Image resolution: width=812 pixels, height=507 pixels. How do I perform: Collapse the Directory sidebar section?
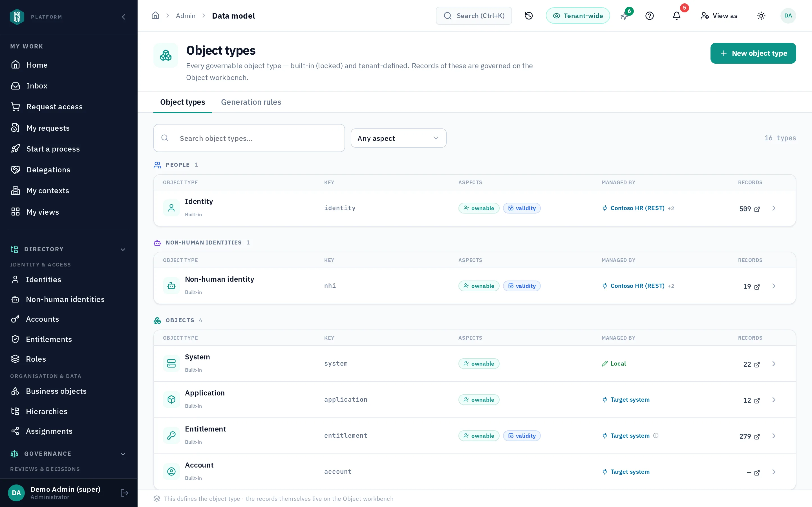(x=123, y=249)
